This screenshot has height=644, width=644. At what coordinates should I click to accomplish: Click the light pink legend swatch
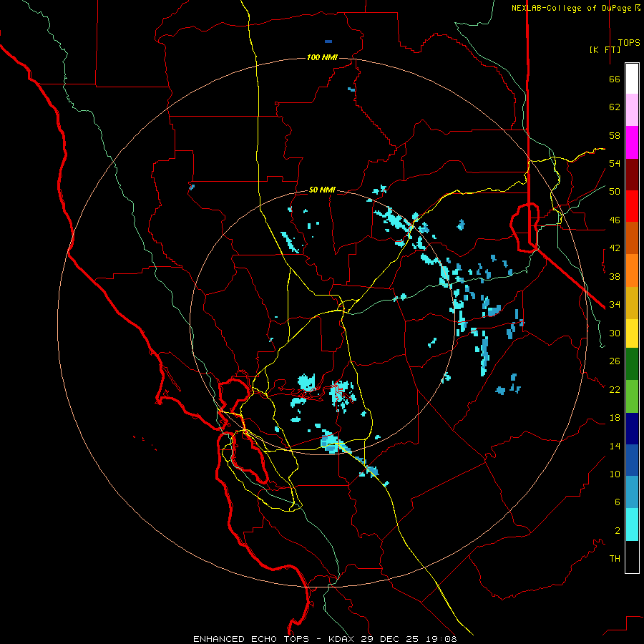(x=632, y=109)
